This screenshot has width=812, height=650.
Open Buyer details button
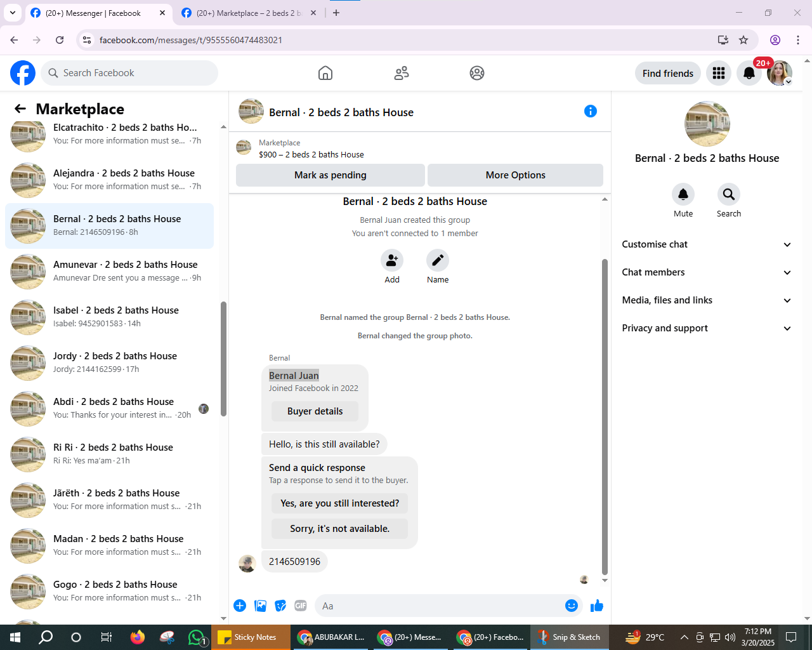pos(315,411)
